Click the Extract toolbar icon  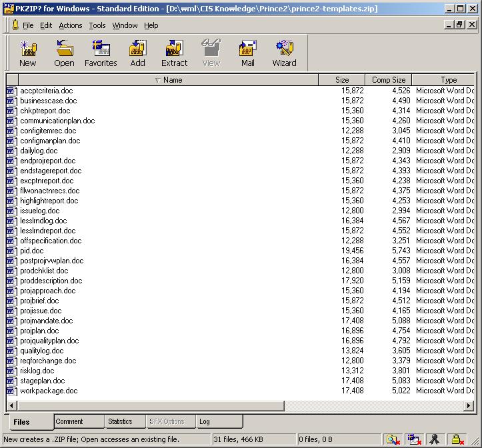click(x=174, y=48)
